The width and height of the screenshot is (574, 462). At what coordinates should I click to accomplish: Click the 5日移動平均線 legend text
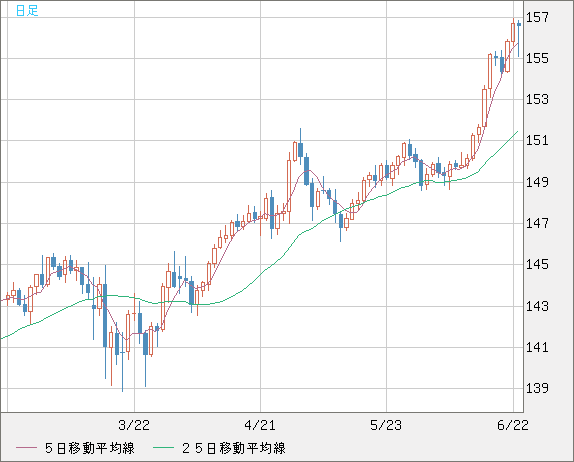pyautogui.click(x=90, y=448)
